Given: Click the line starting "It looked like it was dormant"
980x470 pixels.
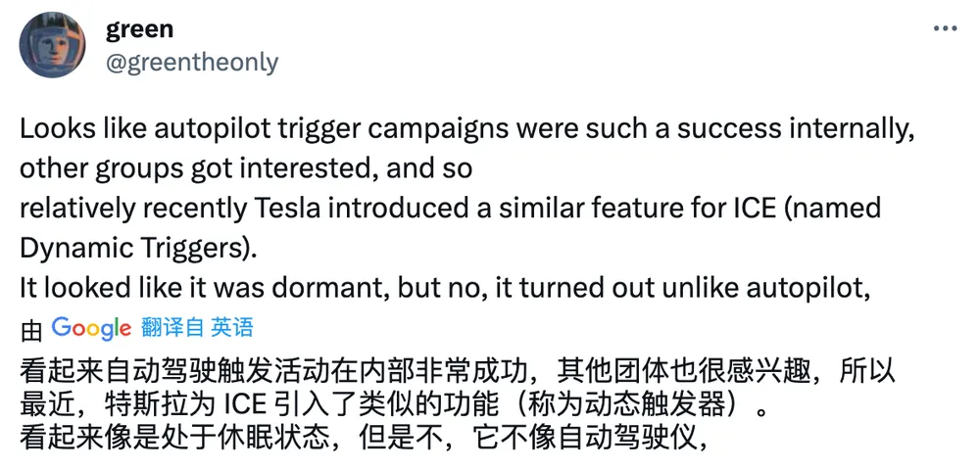Looking at the screenshot, I should [446, 289].
